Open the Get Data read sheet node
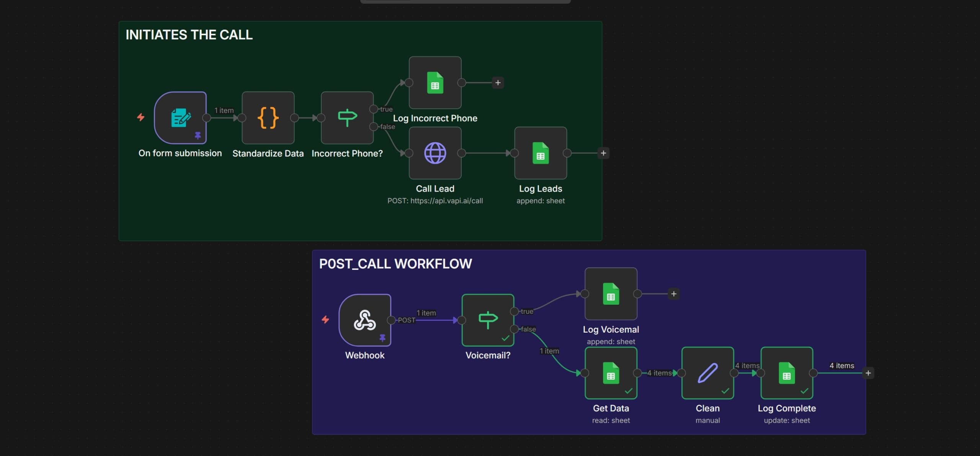 (611, 373)
